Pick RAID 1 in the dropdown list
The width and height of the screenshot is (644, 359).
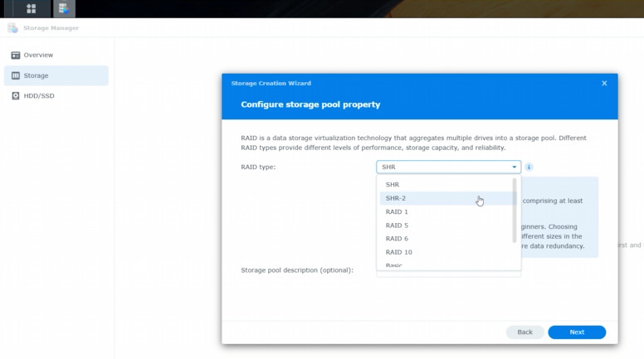pos(446,211)
